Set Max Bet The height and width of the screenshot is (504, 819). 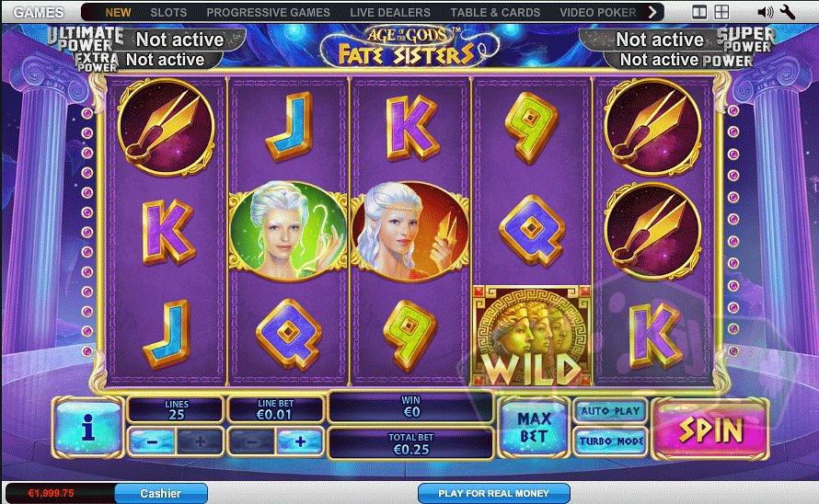point(534,428)
